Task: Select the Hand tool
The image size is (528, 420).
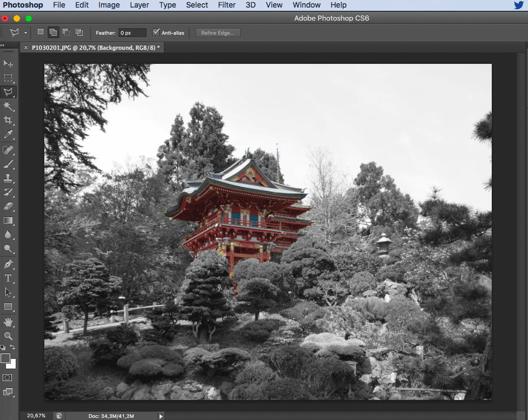Action: (8, 322)
